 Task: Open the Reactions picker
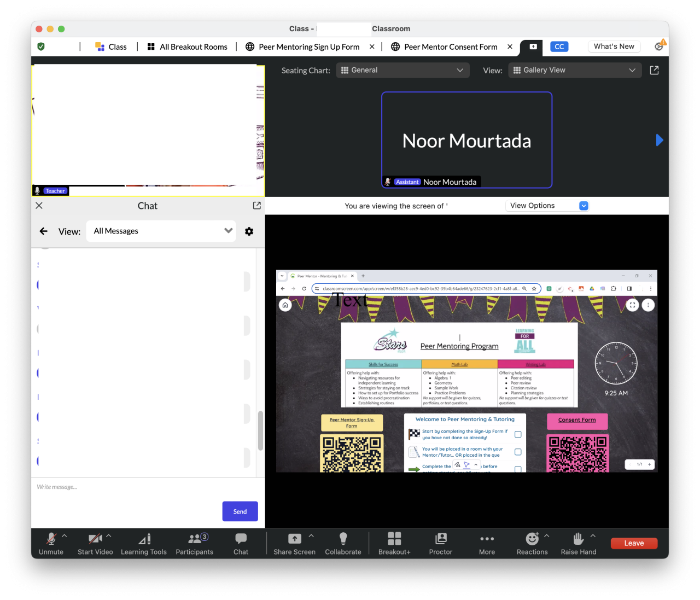532,544
